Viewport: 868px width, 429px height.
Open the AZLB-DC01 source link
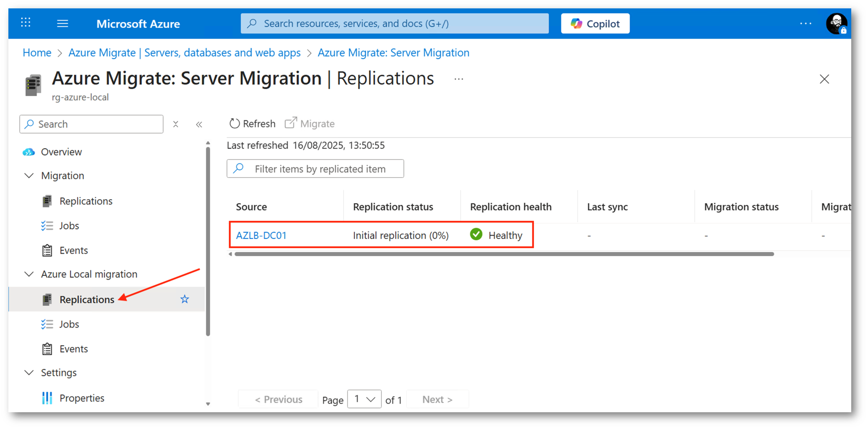[x=261, y=235]
